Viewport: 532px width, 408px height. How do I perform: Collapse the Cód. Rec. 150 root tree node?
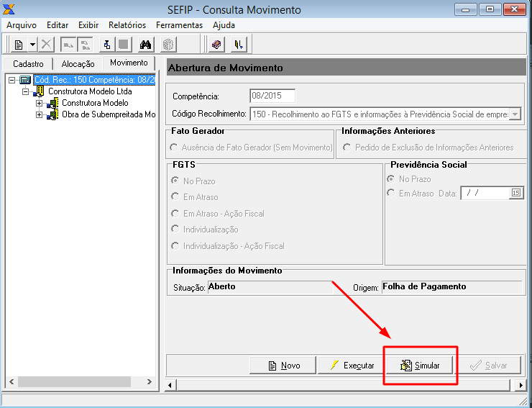click(x=12, y=80)
